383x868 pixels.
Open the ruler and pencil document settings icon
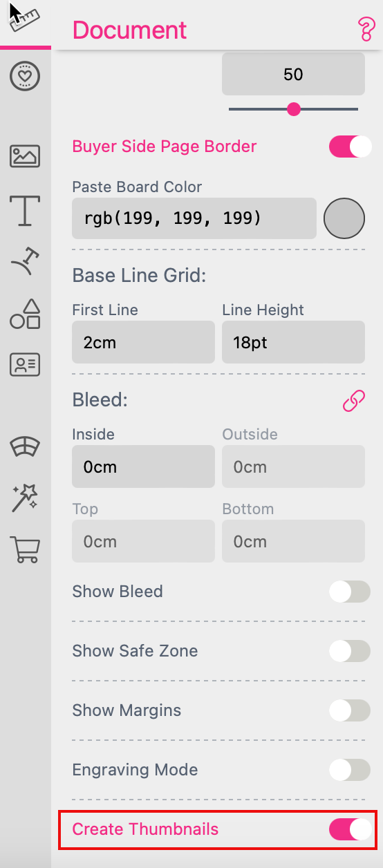25,22
